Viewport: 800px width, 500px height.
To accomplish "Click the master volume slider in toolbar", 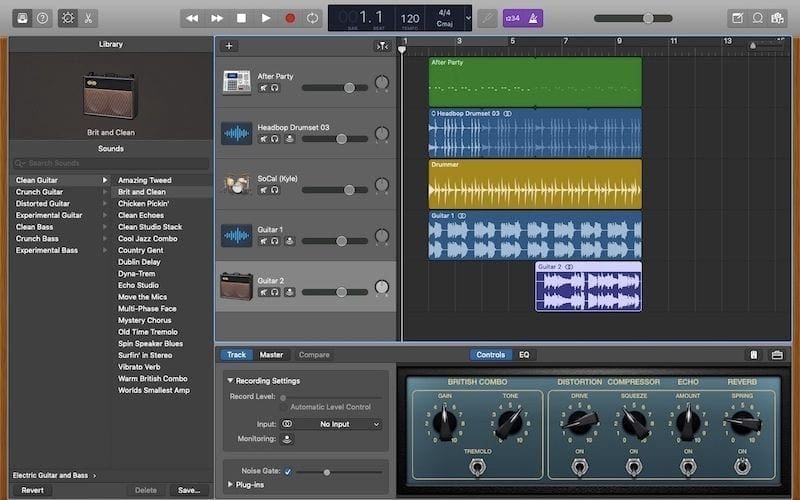I will coord(633,18).
